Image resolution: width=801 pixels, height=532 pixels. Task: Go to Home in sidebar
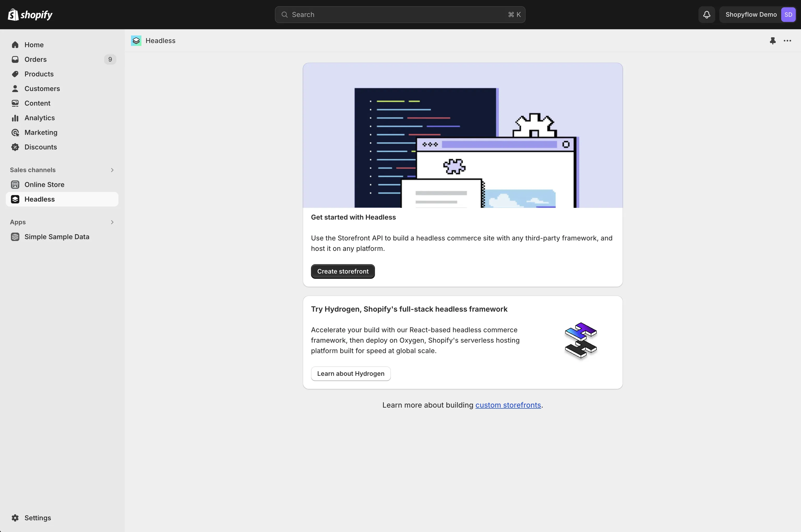[x=62, y=45]
